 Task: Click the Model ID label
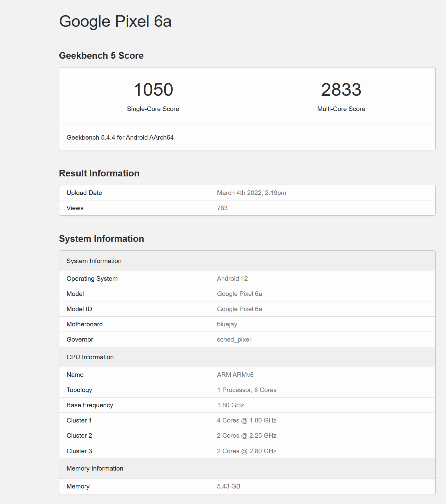click(x=79, y=309)
